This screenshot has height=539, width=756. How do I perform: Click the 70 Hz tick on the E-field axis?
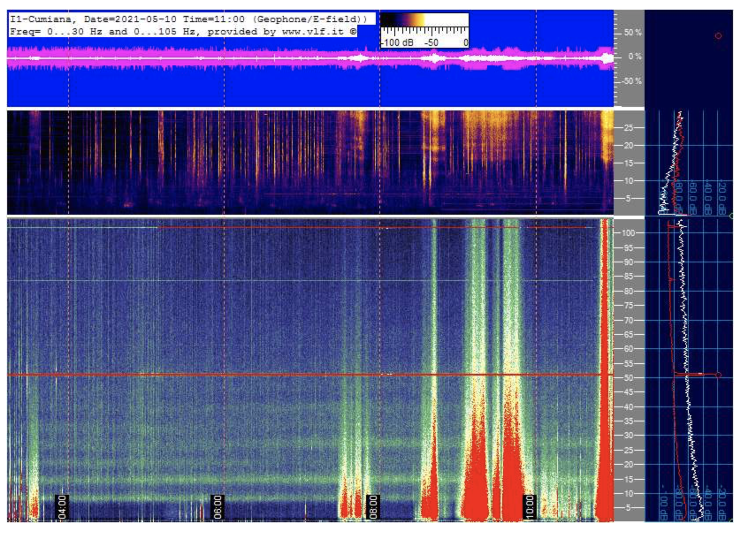pyautogui.click(x=628, y=320)
